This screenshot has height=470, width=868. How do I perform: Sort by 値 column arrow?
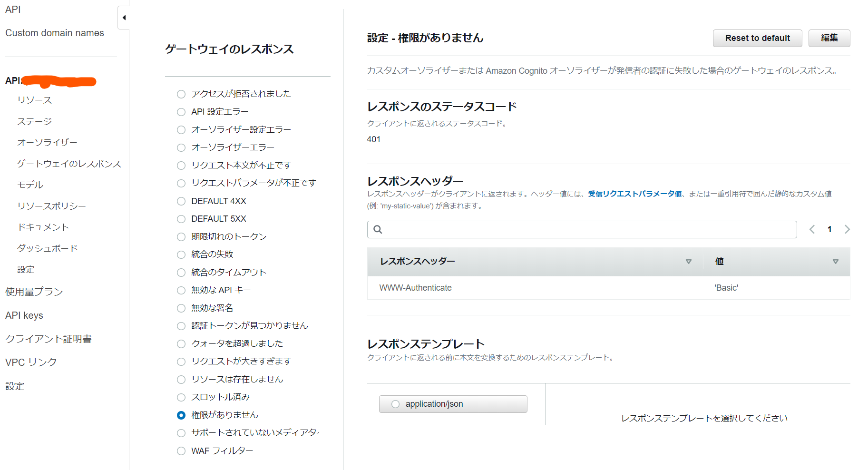click(x=835, y=262)
